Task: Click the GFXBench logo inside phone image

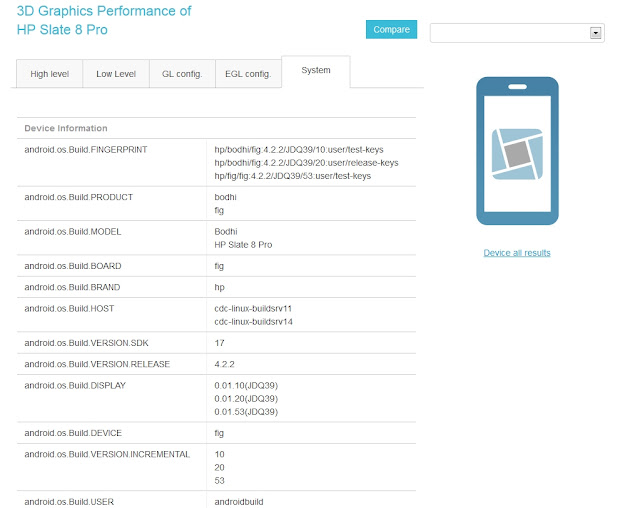Action: click(517, 154)
